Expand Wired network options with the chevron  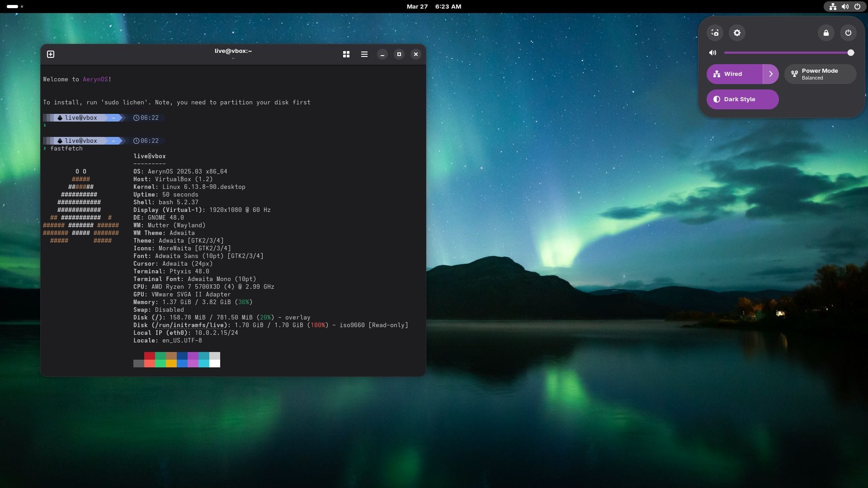click(x=771, y=74)
